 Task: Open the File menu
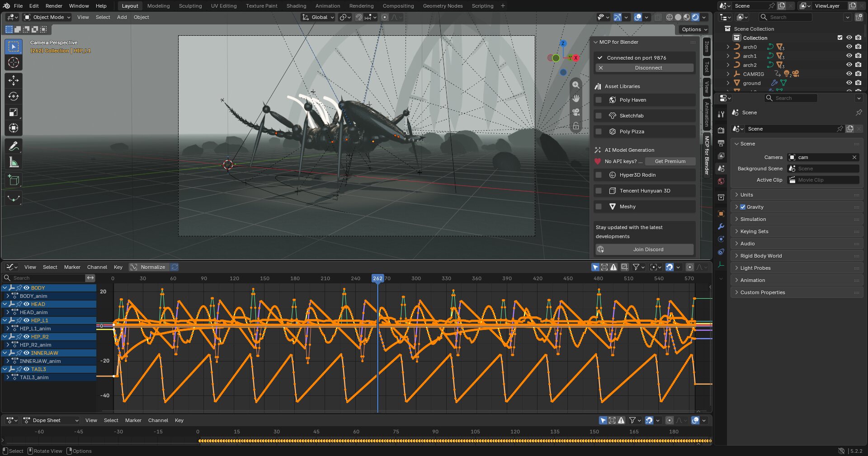tap(19, 6)
